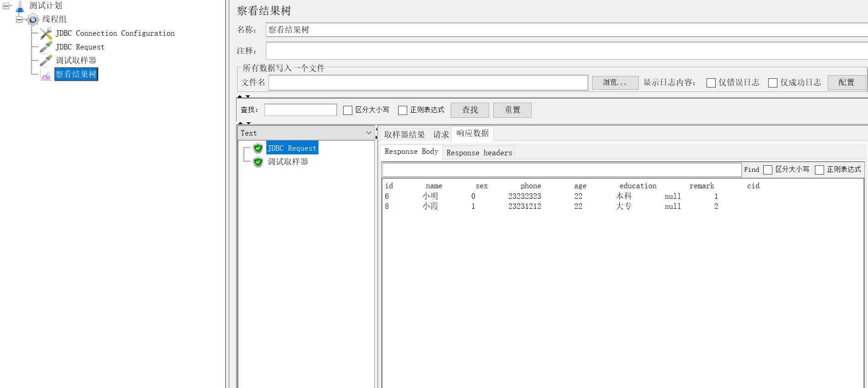Select 线程组 in the tree
868x388 pixels.
point(54,19)
